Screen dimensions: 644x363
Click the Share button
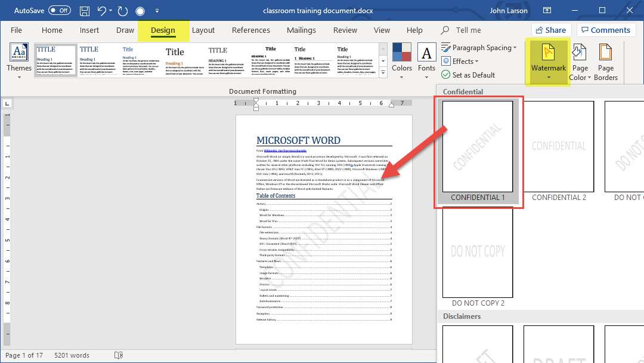(550, 30)
